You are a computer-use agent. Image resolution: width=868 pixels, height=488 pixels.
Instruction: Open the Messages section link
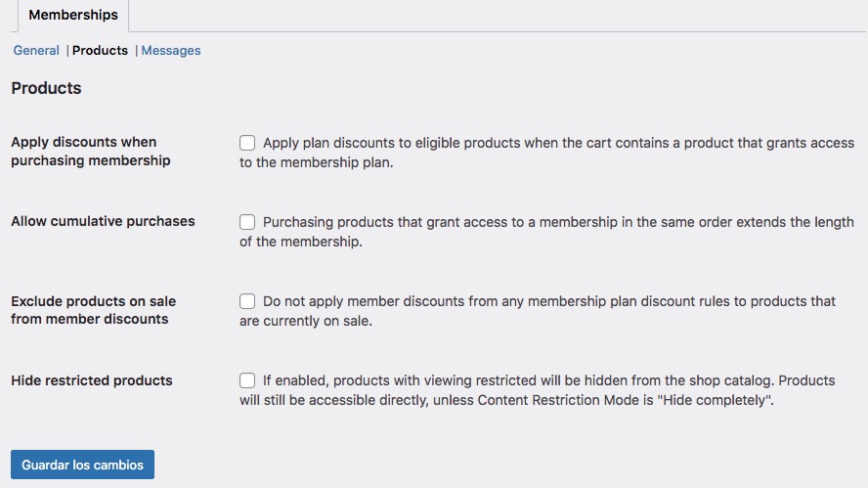coord(171,51)
